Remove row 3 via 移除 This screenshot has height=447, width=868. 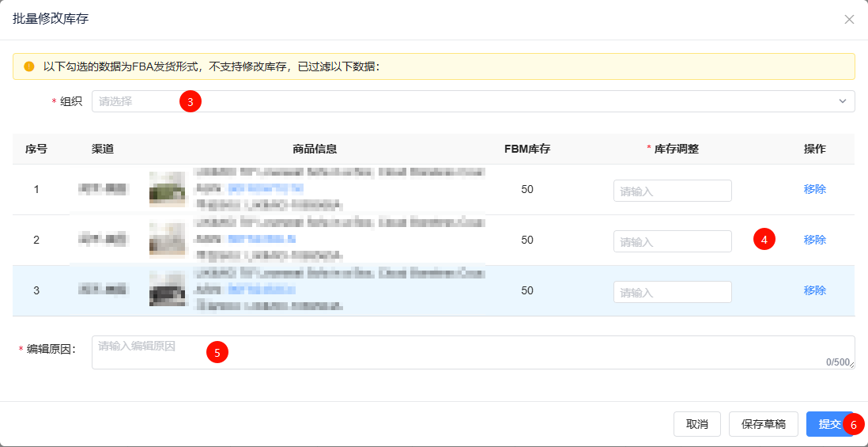point(814,290)
